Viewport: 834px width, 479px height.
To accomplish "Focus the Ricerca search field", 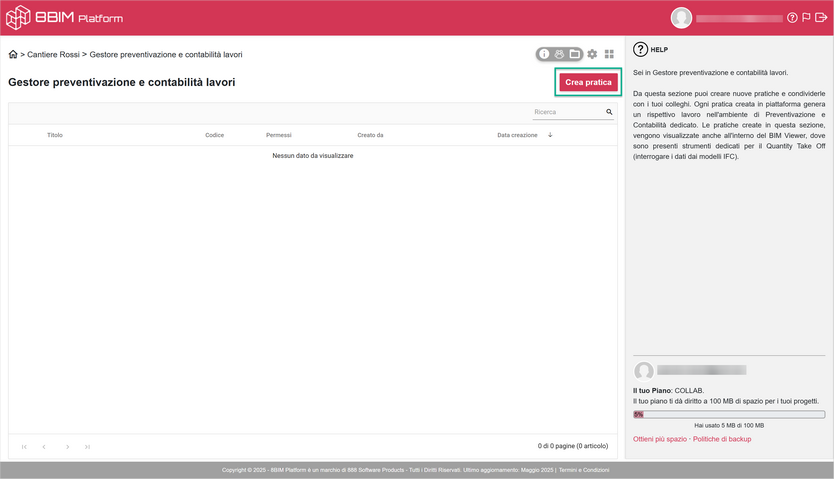I will pyautogui.click(x=566, y=112).
